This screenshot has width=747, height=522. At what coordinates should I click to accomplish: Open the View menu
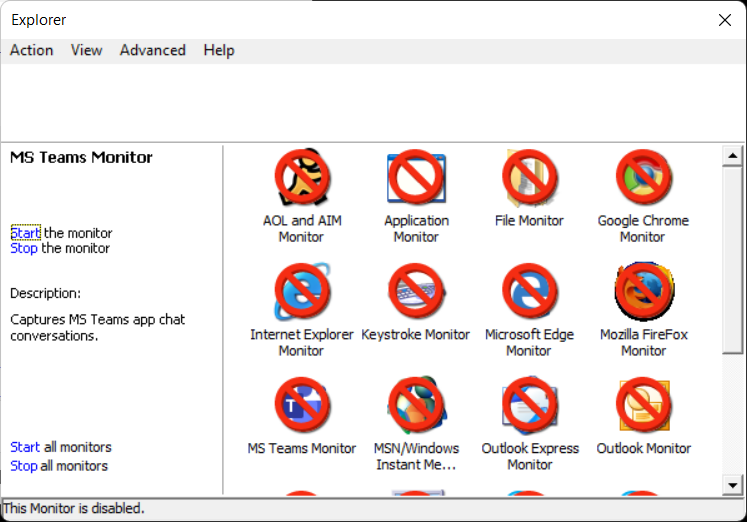click(86, 50)
